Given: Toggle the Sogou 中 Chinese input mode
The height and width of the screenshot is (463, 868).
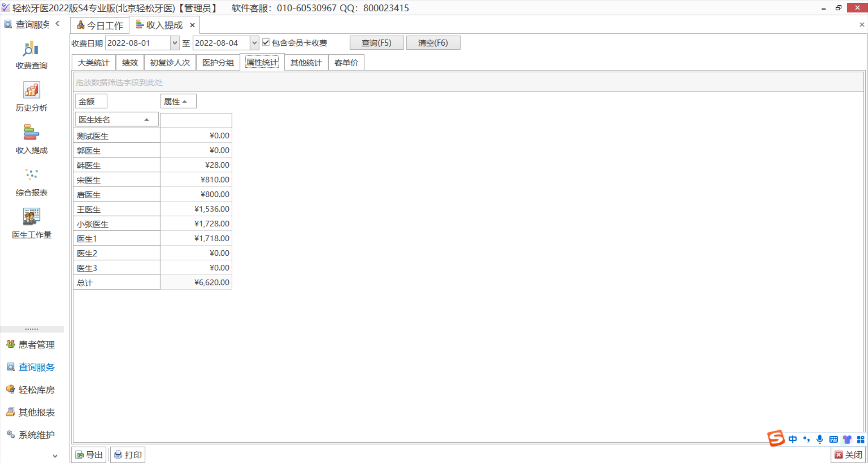Looking at the screenshot, I should 793,439.
